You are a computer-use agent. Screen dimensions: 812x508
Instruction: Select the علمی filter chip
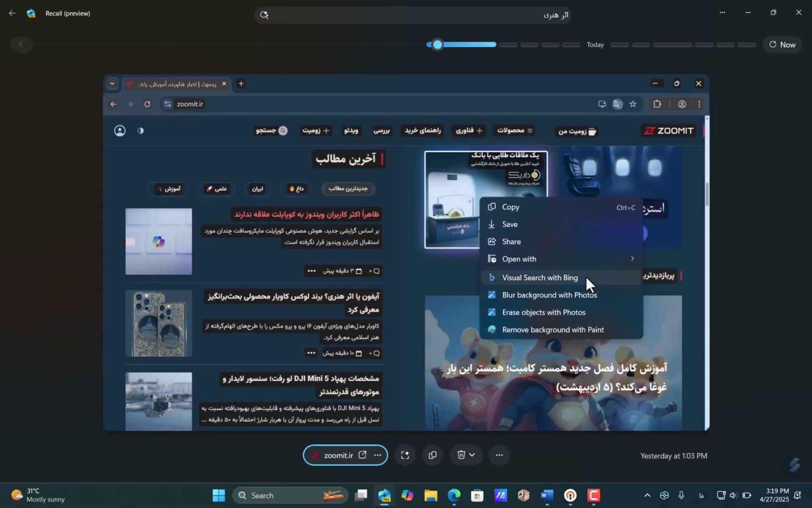pos(216,189)
